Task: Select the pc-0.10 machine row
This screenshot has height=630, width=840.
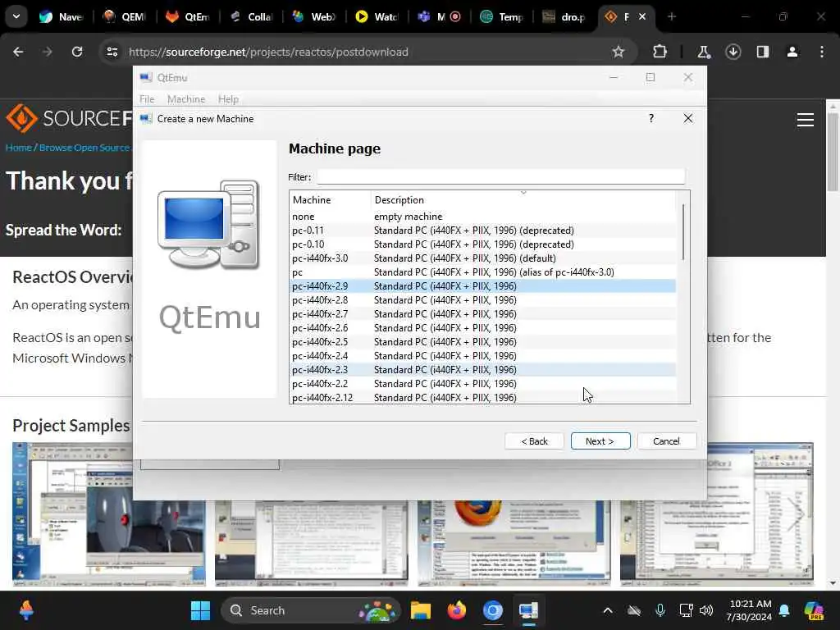Action: [482, 244]
